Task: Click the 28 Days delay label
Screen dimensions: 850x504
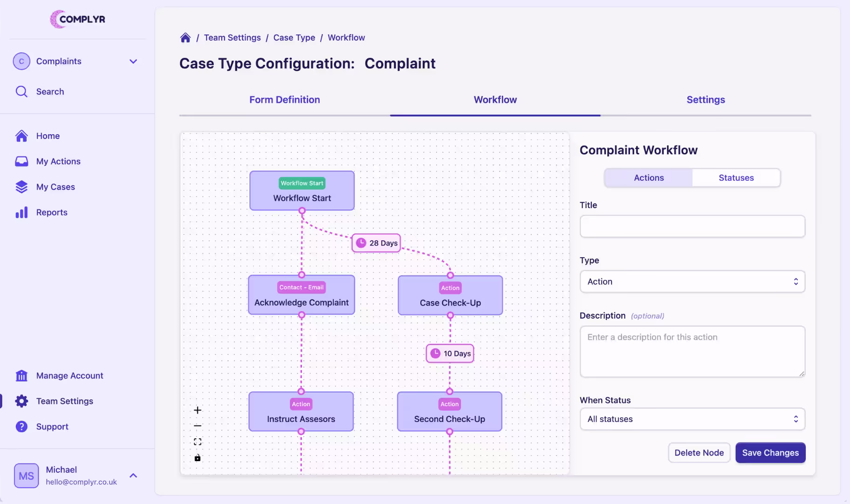Action: [376, 243]
